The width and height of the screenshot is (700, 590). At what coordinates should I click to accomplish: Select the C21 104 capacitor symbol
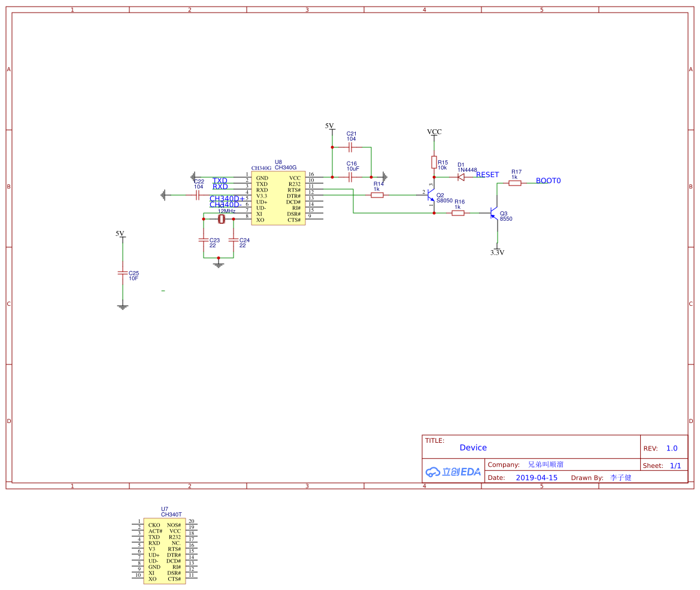(351, 147)
